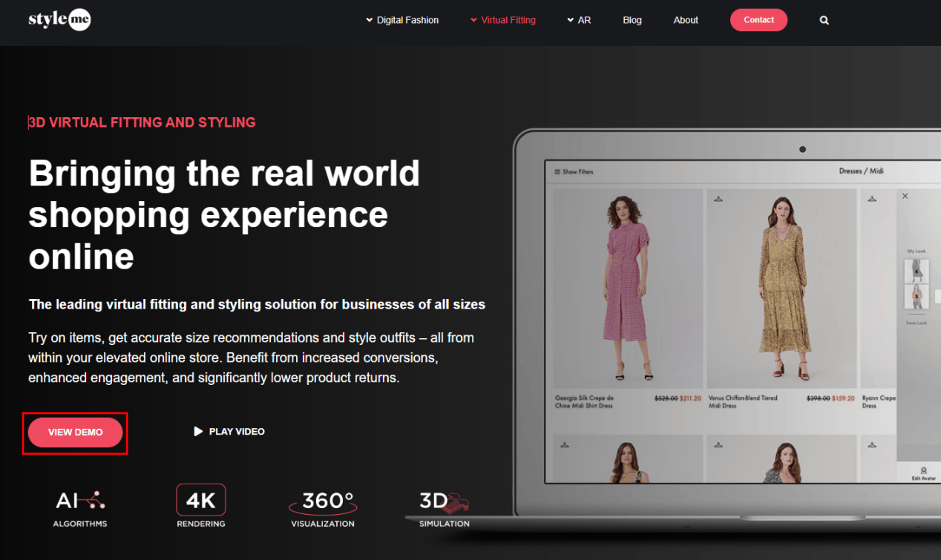This screenshot has height=560, width=941.
Task: Click the styleme logo
Action: click(x=59, y=20)
